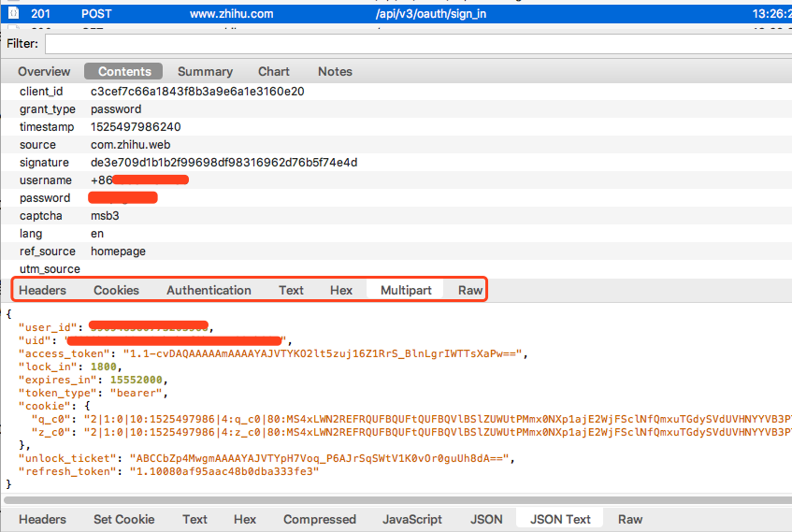Image resolution: width=792 pixels, height=532 pixels.
Task: Open request Multipart tab
Action: tap(406, 291)
